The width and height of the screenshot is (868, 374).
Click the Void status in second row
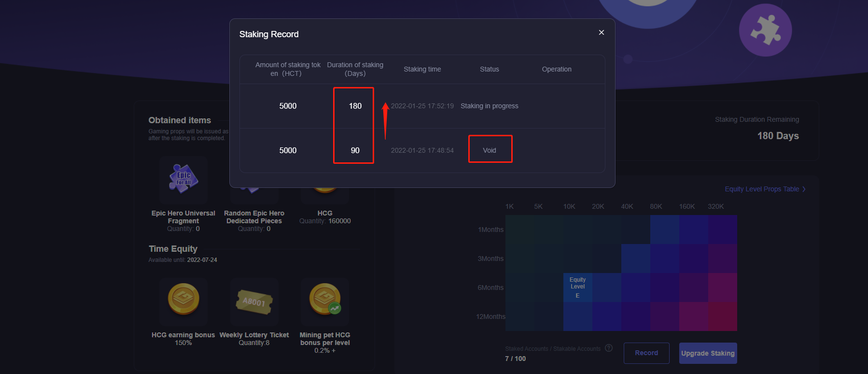[x=490, y=150]
